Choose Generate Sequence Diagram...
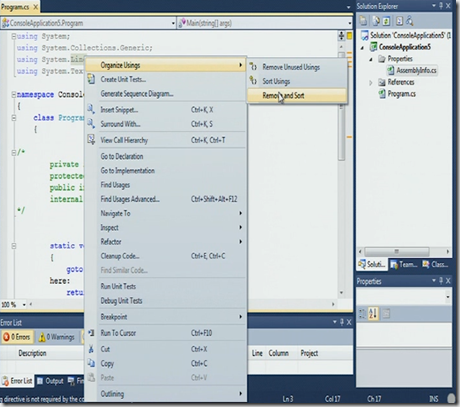Image resolution: width=460 pixels, height=407 pixels. click(137, 94)
